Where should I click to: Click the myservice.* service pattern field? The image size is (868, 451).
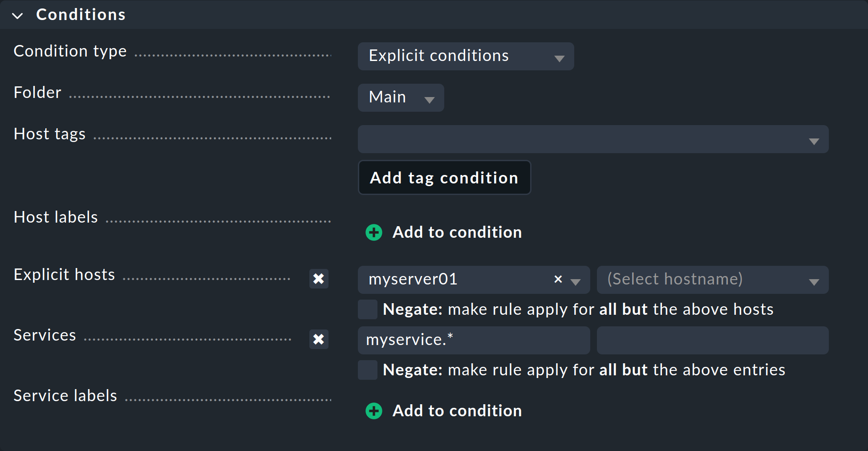(473, 340)
